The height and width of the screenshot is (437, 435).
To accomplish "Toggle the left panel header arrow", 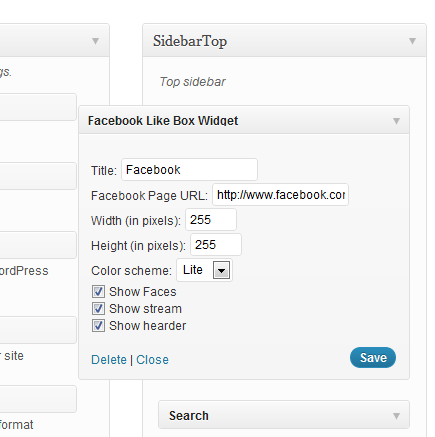I will (x=95, y=41).
